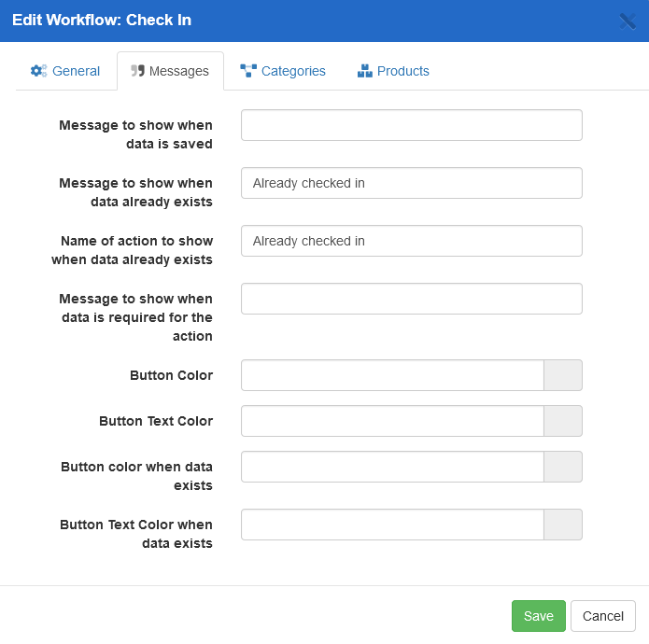649x644 pixels.
Task: Click the Button Color text input
Action: click(392, 375)
